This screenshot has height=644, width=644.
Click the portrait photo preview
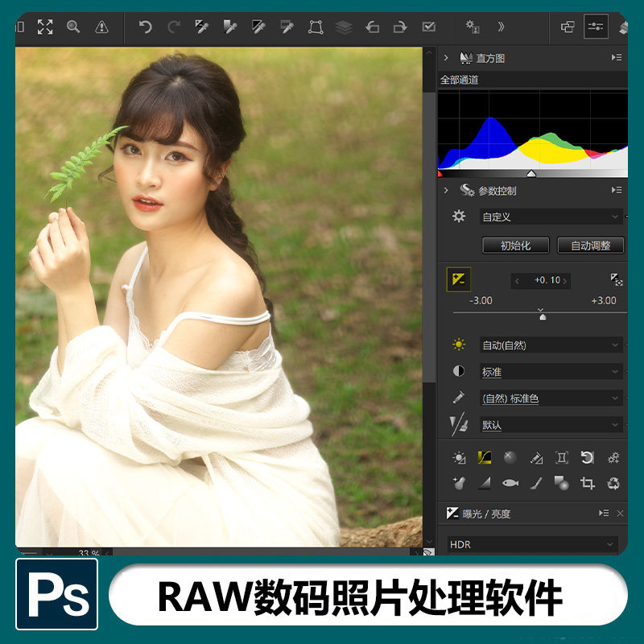(x=218, y=296)
